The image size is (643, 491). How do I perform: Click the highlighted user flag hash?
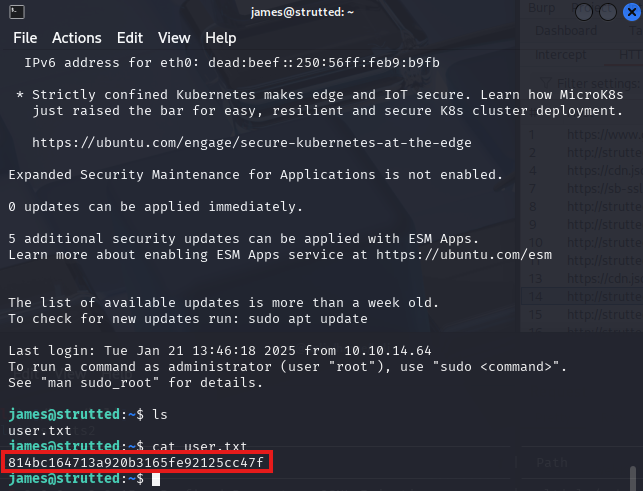pos(136,463)
